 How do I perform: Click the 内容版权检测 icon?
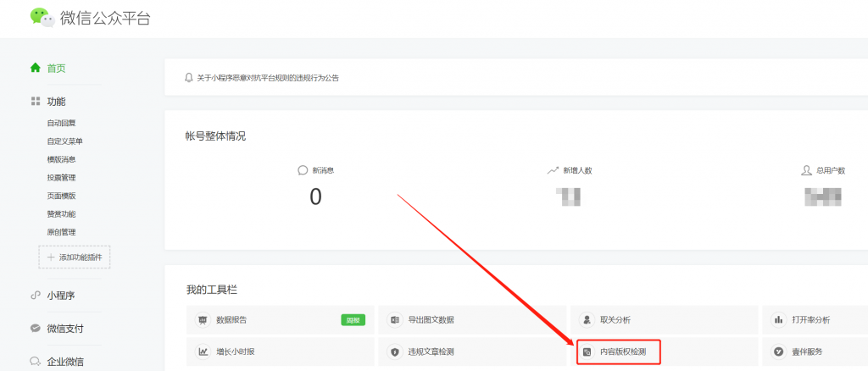[x=587, y=352]
